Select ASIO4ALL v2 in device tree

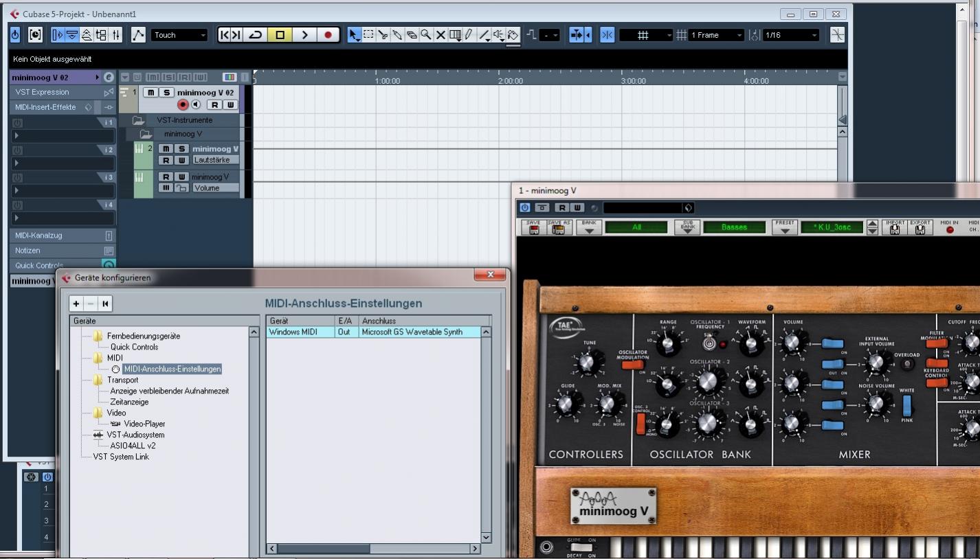pyautogui.click(x=133, y=446)
